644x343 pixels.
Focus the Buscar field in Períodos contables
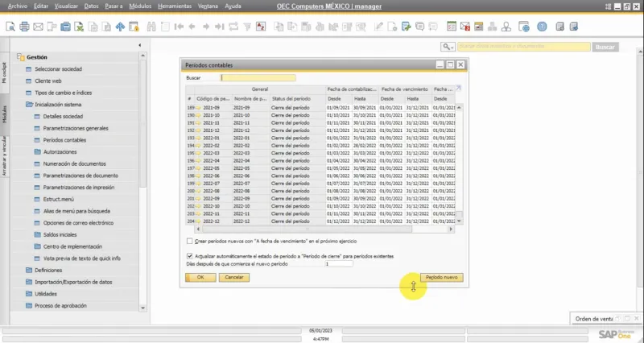(258, 77)
